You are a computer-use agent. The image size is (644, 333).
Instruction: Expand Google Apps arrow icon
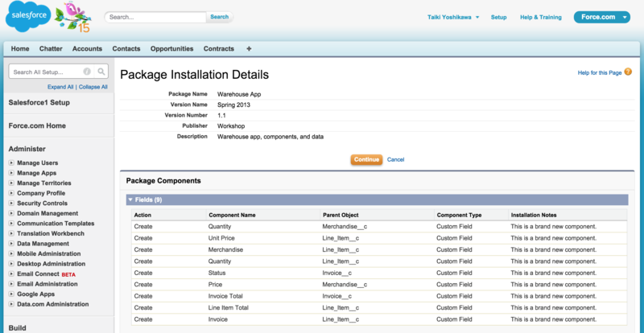11,294
